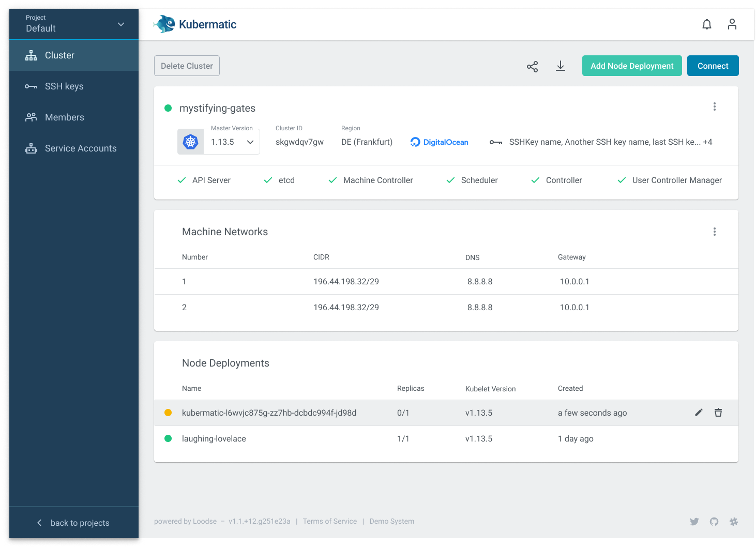Open the Twitter icon in footer
The height and width of the screenshot is (548, 756).
coord(694,522)
